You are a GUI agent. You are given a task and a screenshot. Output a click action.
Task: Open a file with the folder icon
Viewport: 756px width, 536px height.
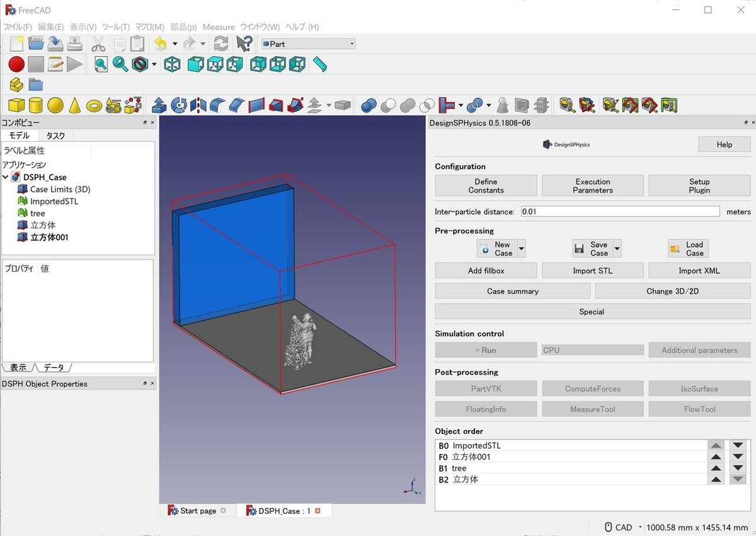click(36, 44)
